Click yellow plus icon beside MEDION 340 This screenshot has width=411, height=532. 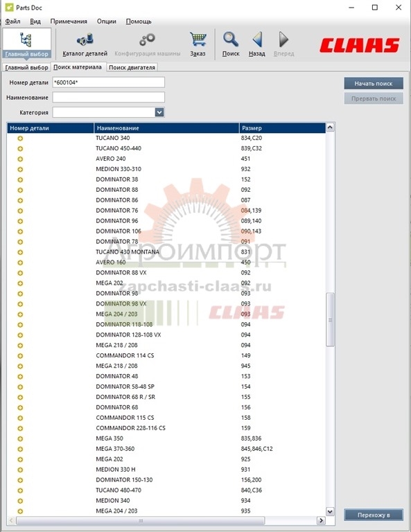[20, 501]
